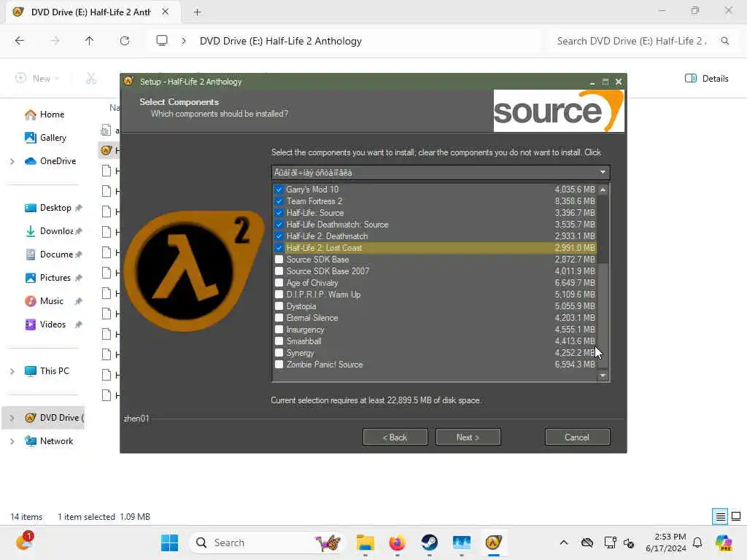
Task: Click the search magnifier icon in Explorer
Action: point(724,41)
